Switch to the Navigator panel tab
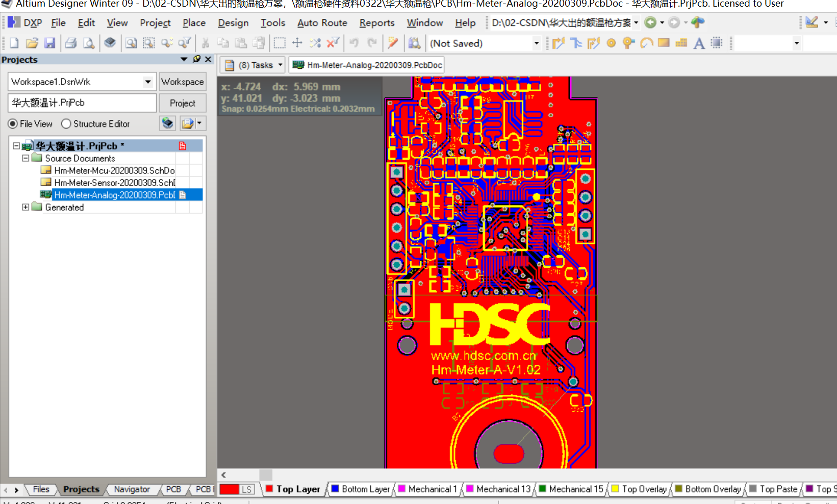Viewport: 837px width, 504px height. tap(132, 489)
